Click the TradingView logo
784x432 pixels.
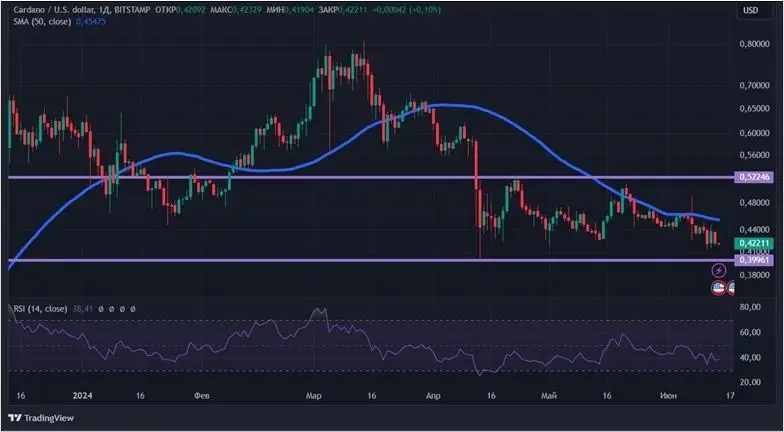click(x=43, y=417)
